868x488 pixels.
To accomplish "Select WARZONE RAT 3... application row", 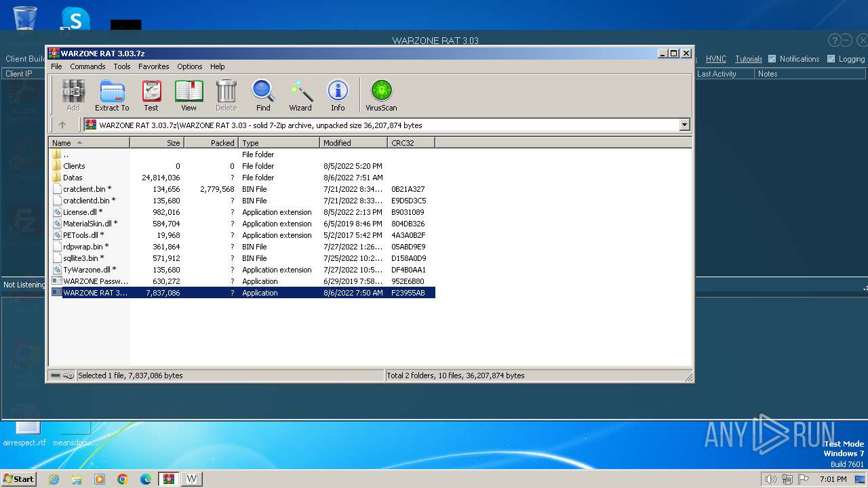I will [x=243, y=293].
